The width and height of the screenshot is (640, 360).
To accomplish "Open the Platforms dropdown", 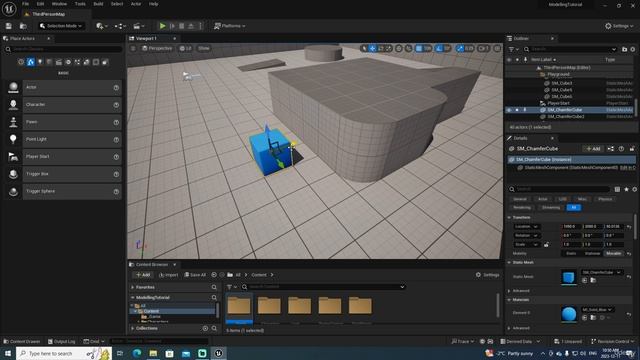I will pos(229,26).
